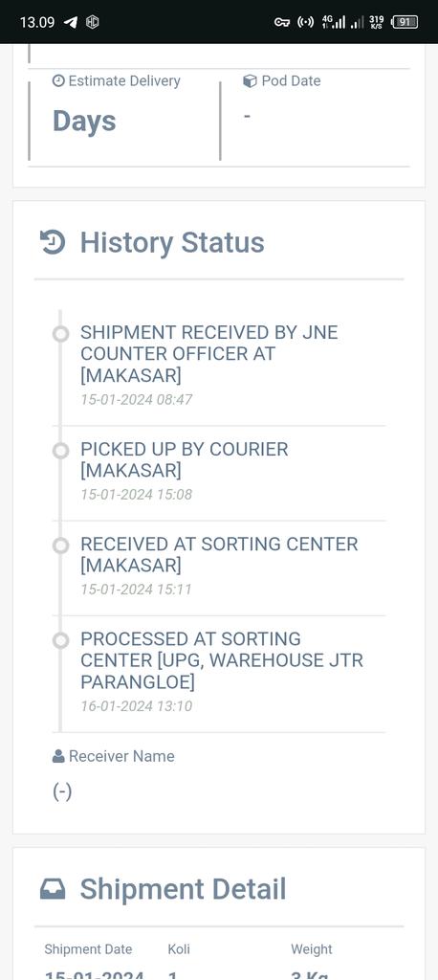The width and height of the screenshot is (438, 980).
Task: Tap the Shipment Detail heading
Action: 183,889
